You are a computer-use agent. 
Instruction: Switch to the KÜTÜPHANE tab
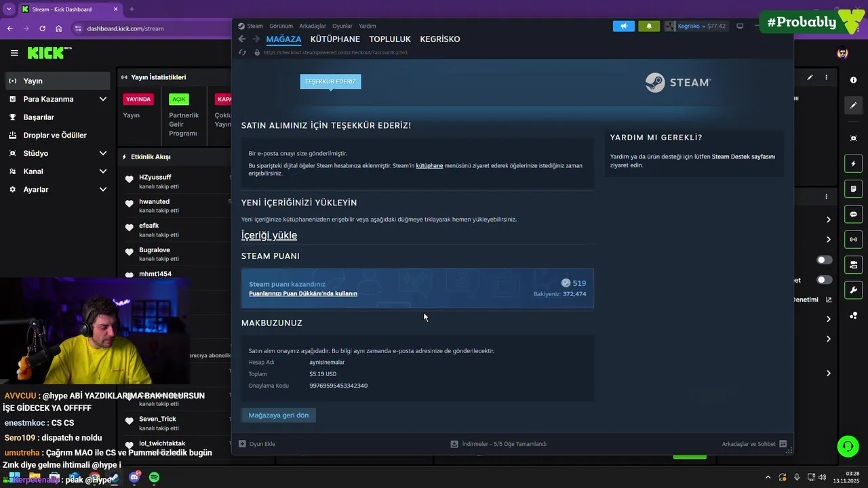(335, 39)
